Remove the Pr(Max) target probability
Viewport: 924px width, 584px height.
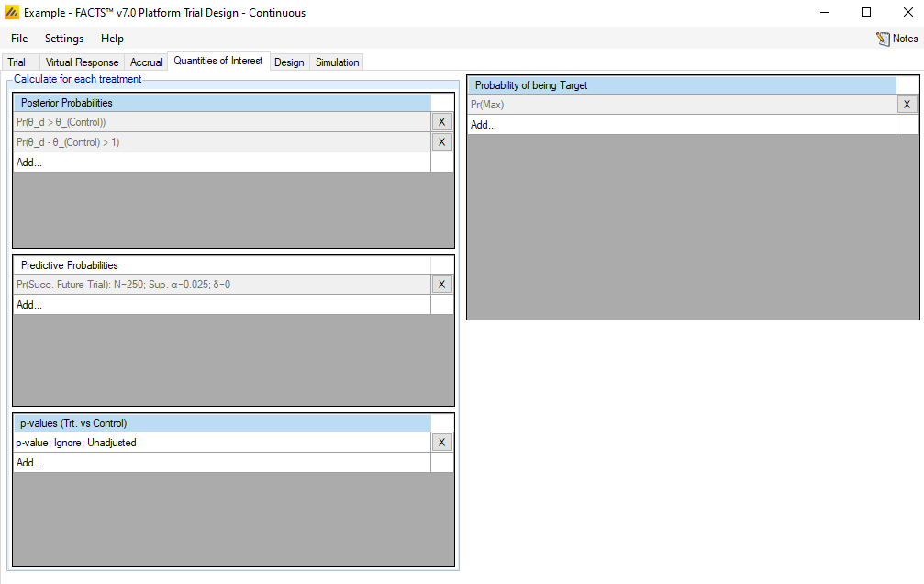(907, 105)
